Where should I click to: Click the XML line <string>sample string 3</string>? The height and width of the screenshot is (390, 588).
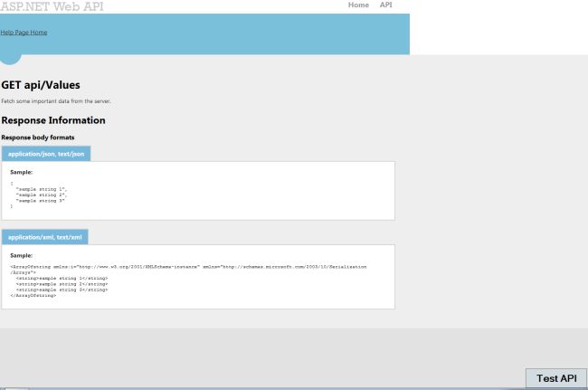click(62, 290)
